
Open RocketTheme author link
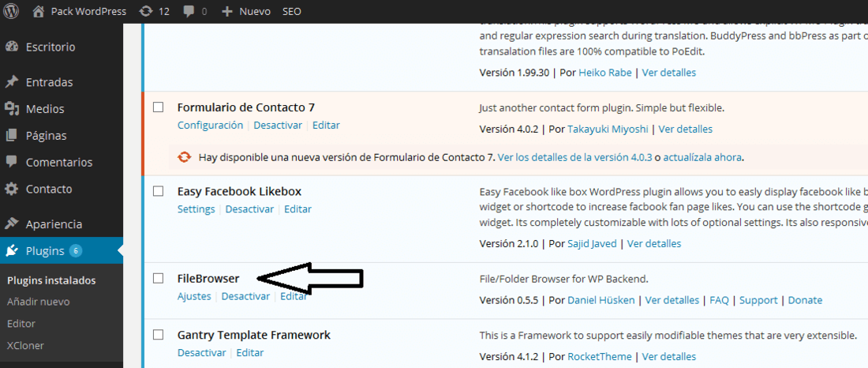tap(600, 357)
